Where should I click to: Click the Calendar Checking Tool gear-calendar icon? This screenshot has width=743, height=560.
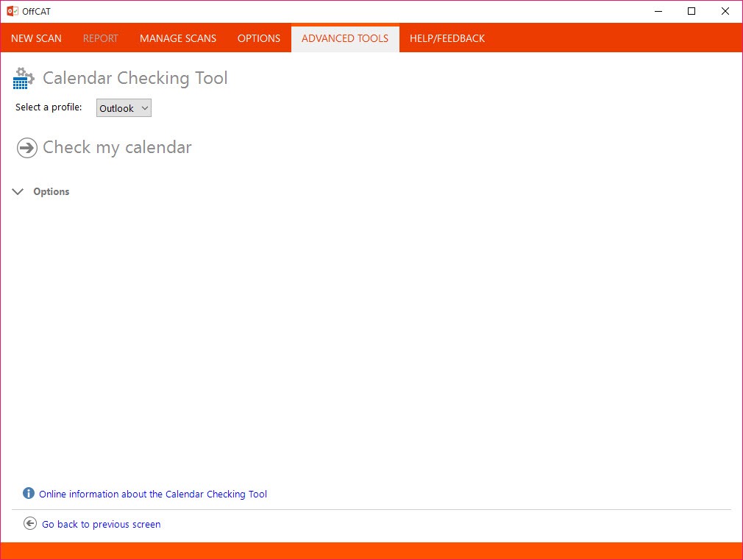[x=24, y=78]
